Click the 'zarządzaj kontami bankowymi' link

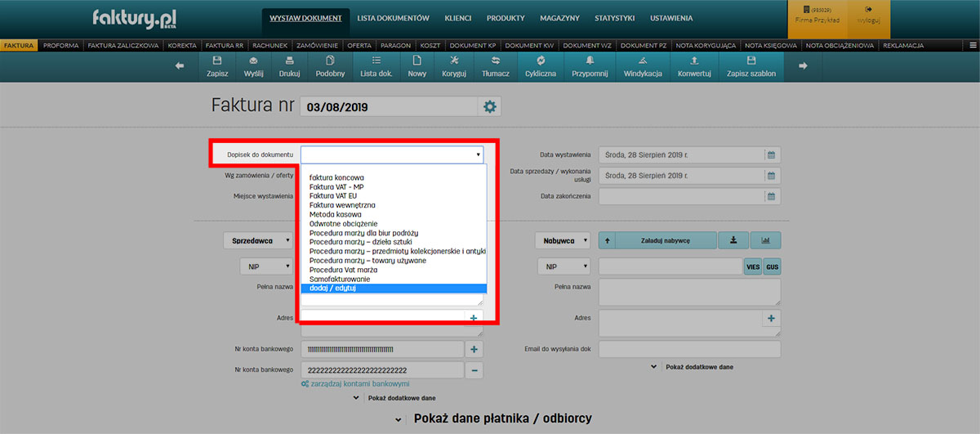(x=359, y=384)
